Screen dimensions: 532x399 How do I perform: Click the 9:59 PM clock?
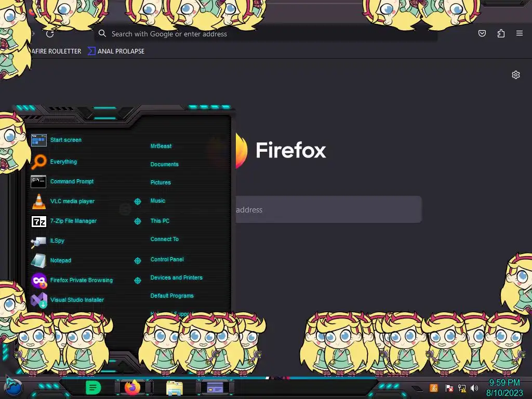(504, 383)
